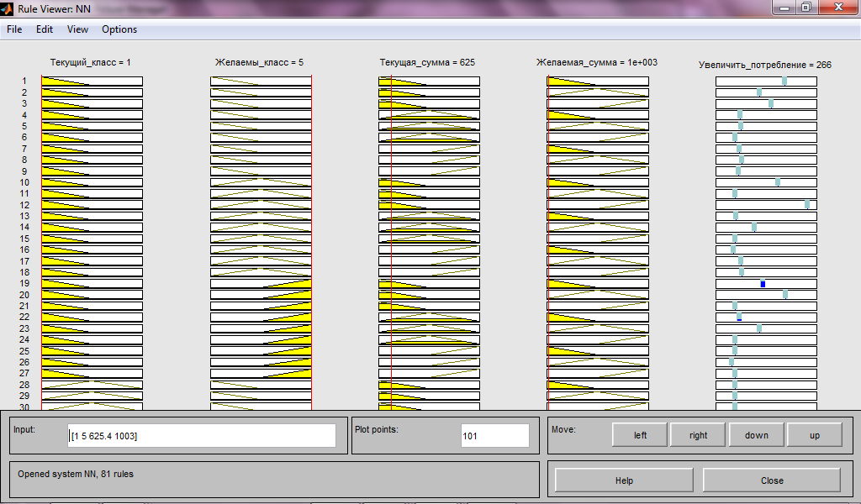The image size is (861, 504).
Task: Click the Текущий_класс = 1 column title
Action: coord(91,62)
